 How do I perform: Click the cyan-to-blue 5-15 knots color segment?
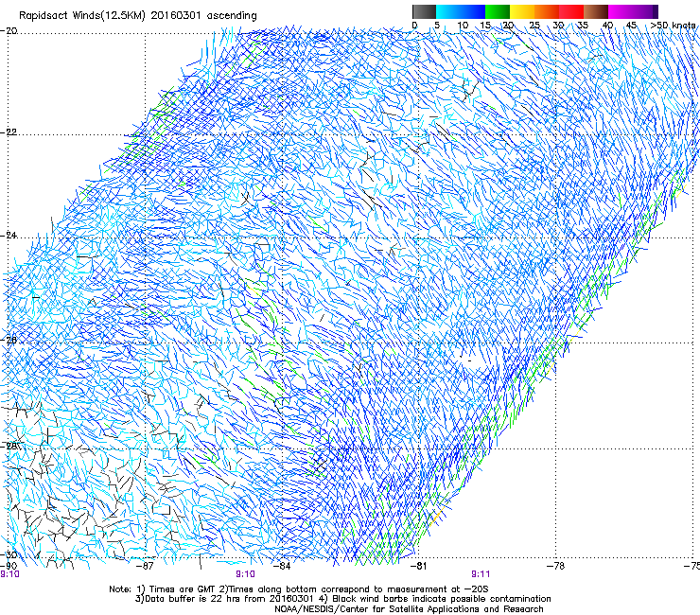[x=461, y=11]
